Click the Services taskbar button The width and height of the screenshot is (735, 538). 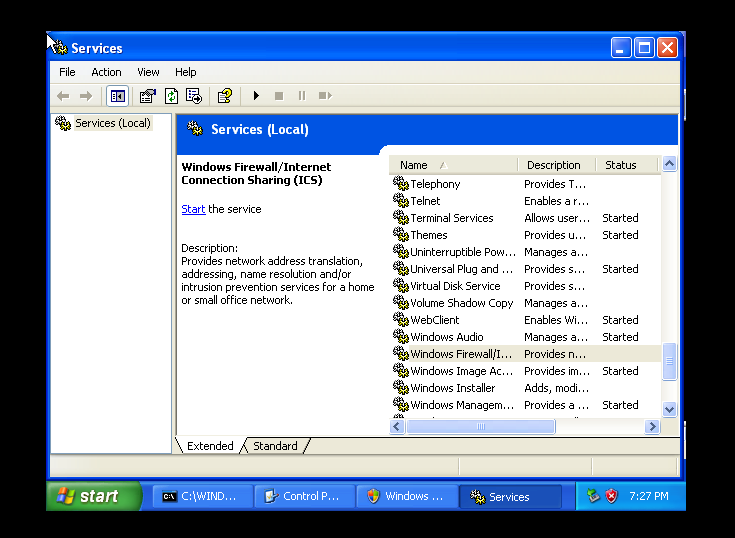[x=510, y=496]
